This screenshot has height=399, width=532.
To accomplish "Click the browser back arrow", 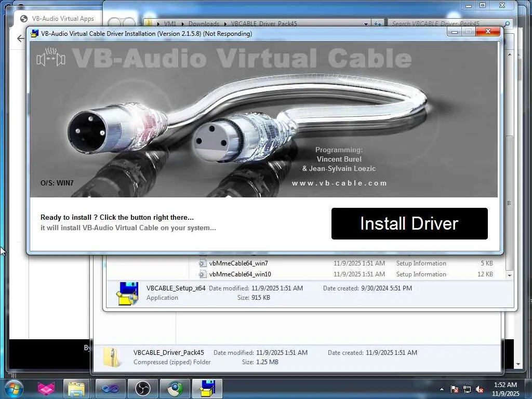I will 21,38.
